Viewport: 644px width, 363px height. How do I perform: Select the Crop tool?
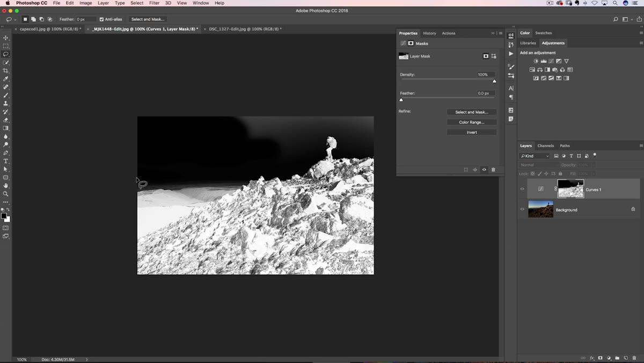pos(6,70)
